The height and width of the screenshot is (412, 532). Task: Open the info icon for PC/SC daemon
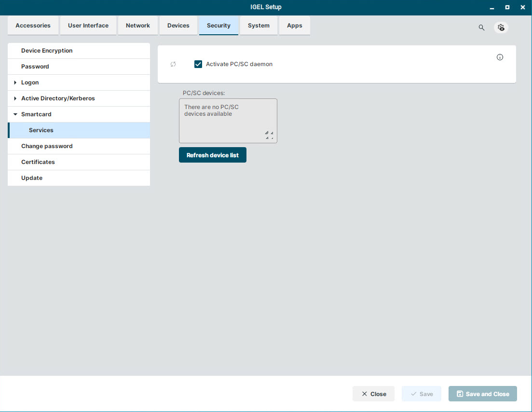500,57
